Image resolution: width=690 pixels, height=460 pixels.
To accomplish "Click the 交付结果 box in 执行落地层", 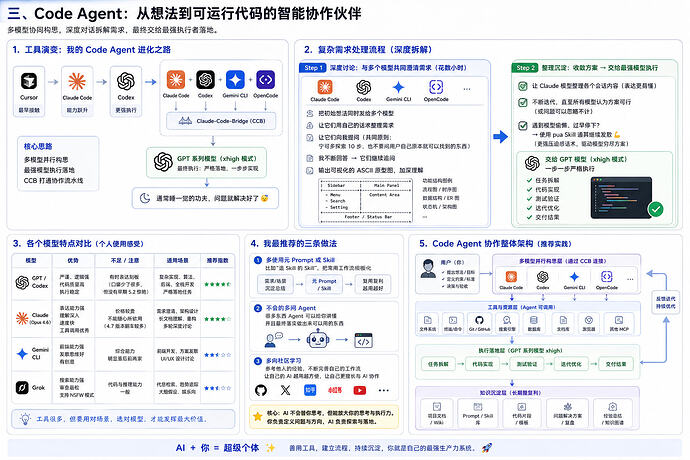I will 616,364.
